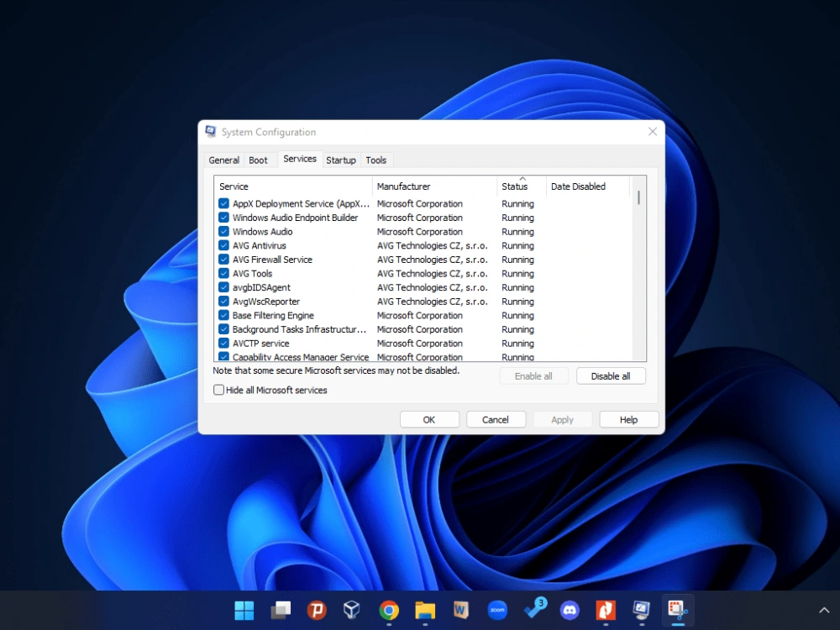Disable the AVG Antivirus service checkbox
The height and width of the screenshot is (630, 840).
click(223, 245)
